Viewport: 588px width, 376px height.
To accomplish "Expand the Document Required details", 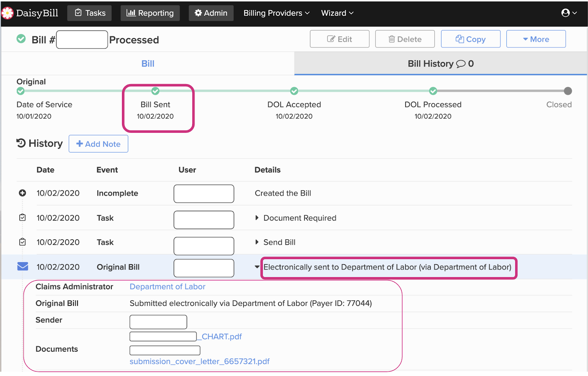I will [257, 218].
